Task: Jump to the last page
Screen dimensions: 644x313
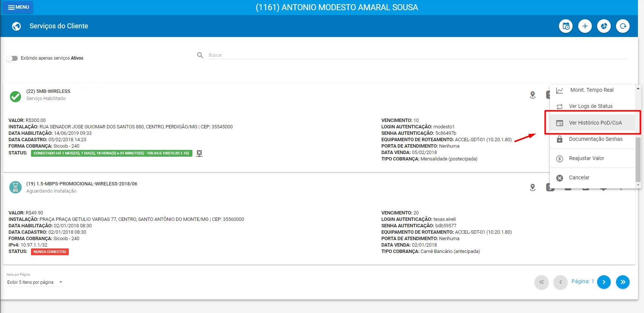Action: click(x=623, y=282)
